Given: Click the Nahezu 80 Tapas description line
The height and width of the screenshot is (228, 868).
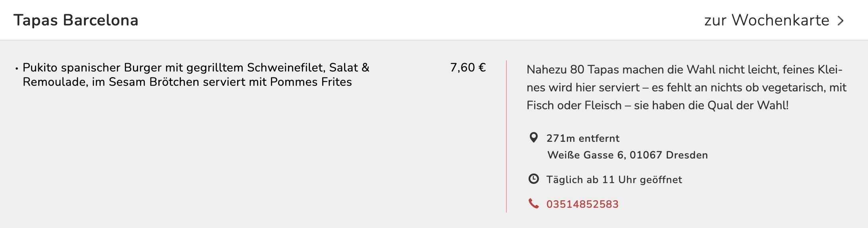Looking at the screenshot, I should point(684,70).
